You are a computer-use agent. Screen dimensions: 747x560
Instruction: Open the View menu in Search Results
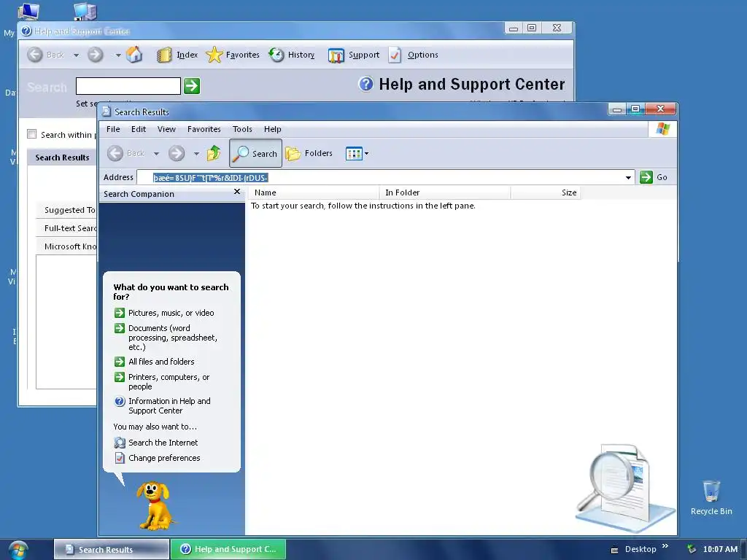tap(167, 129)
